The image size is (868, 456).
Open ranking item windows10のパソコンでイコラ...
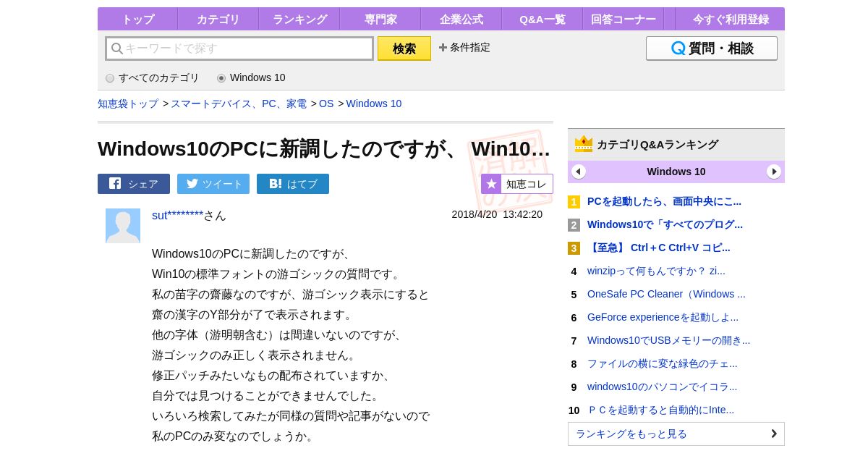pyautogui.click(x=663, y=387)
